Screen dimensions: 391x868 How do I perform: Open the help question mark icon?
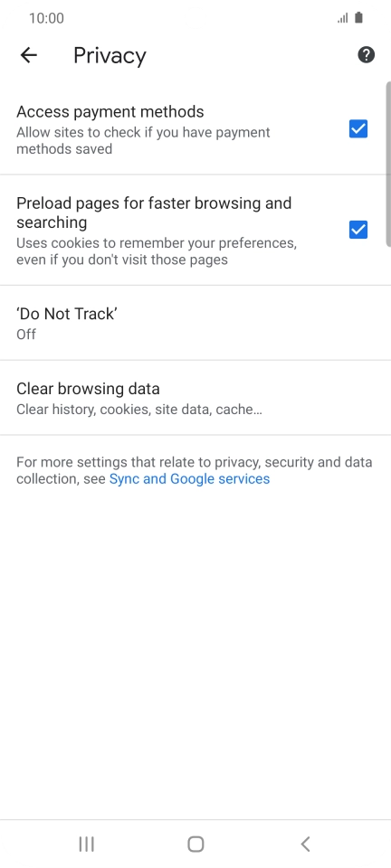point(366,55)
